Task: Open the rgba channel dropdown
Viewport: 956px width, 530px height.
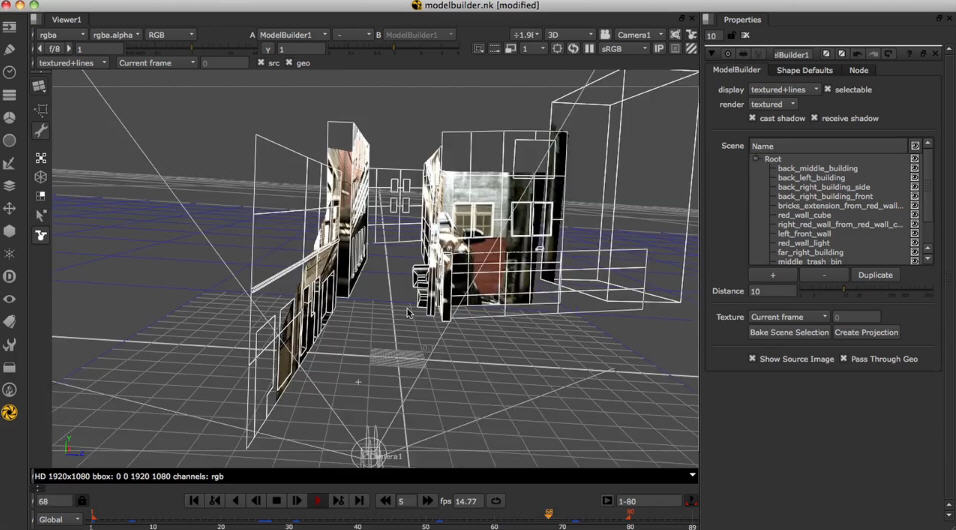Action: tap(62, 35)
